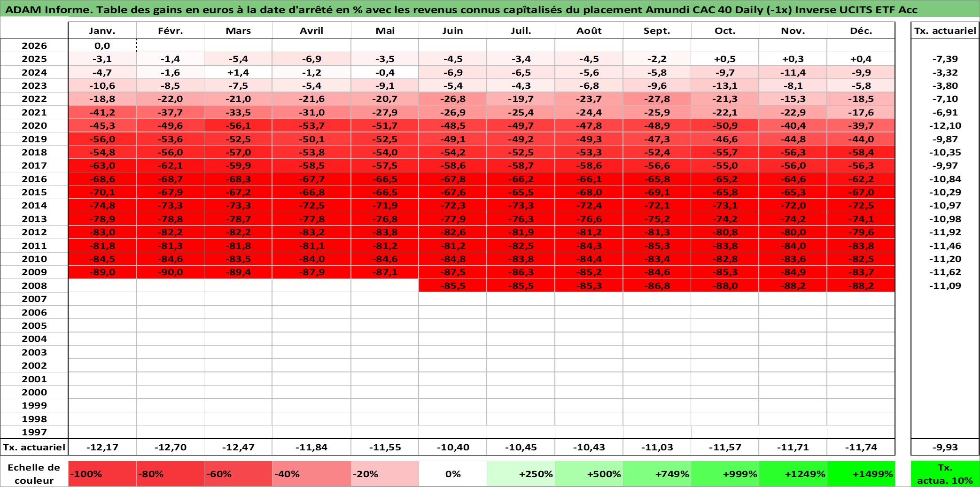Click the +1,4 value in March 2024
Viewport: 980px width, 487px height.
[238, 72]
